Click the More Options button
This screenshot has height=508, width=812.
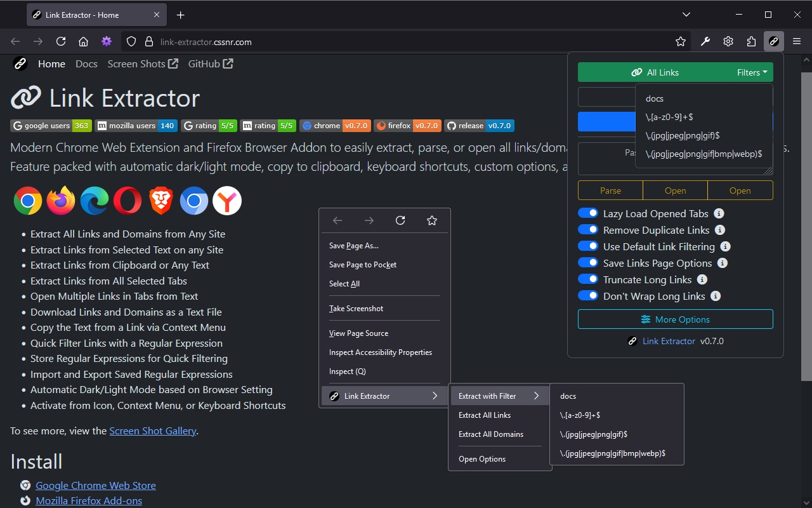point(675,319)
